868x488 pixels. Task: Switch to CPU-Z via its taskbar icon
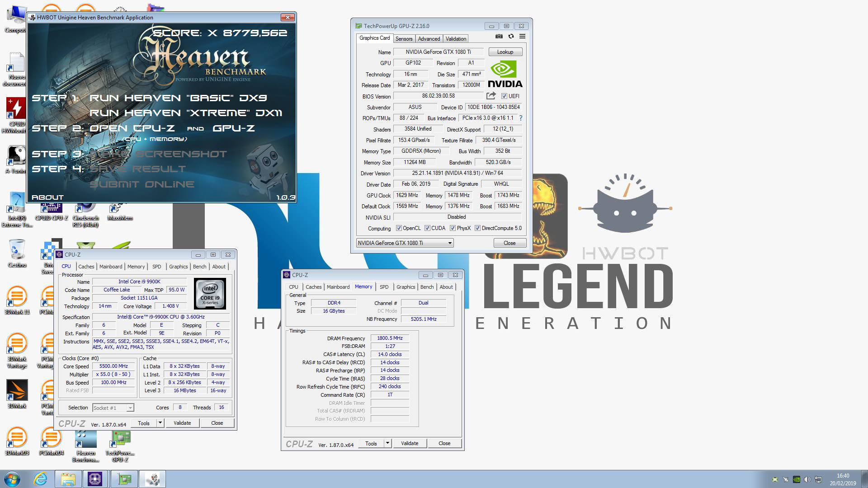point(95,479)
